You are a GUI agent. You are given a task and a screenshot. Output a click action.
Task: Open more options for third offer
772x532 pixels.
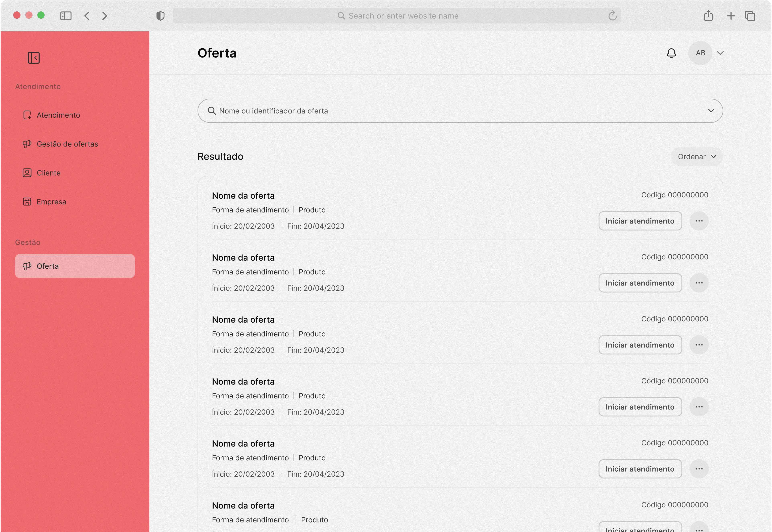[x=699, y=345]
